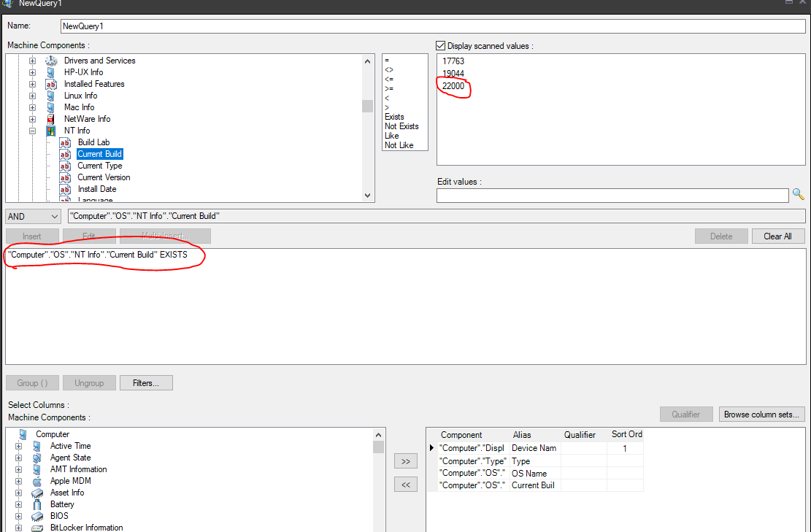The width and height of the screenshot is (811, 532).
Task: Open Browse column sets dialog
Action: (761, 414)
